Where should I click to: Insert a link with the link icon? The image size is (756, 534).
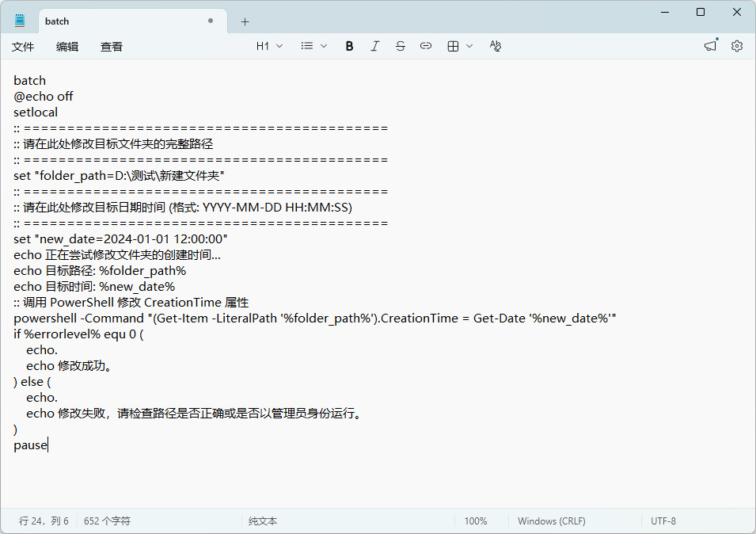(x=426, y=46)
